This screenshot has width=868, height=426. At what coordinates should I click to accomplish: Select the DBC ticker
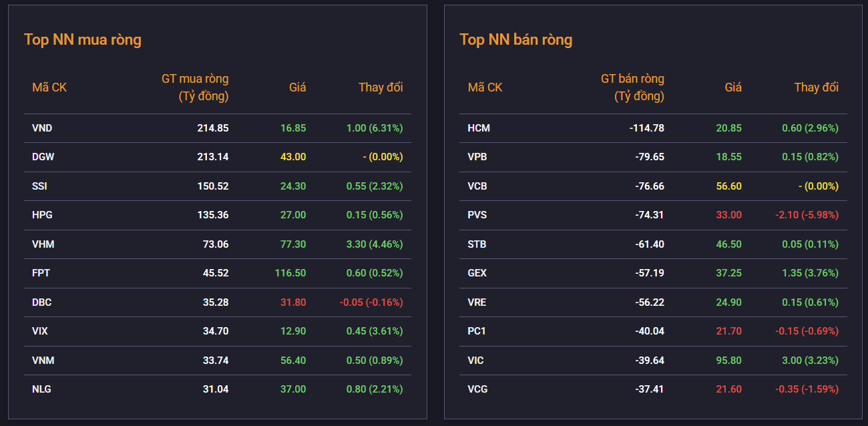click(x=42, y=302)
